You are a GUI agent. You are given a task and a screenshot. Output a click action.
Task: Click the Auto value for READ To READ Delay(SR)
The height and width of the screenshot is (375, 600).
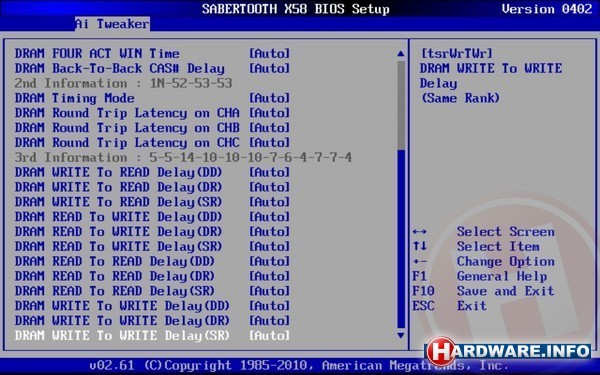(269, 291)
